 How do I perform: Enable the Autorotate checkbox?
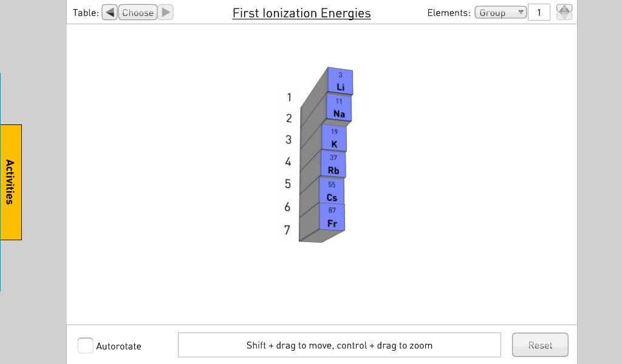86,346
